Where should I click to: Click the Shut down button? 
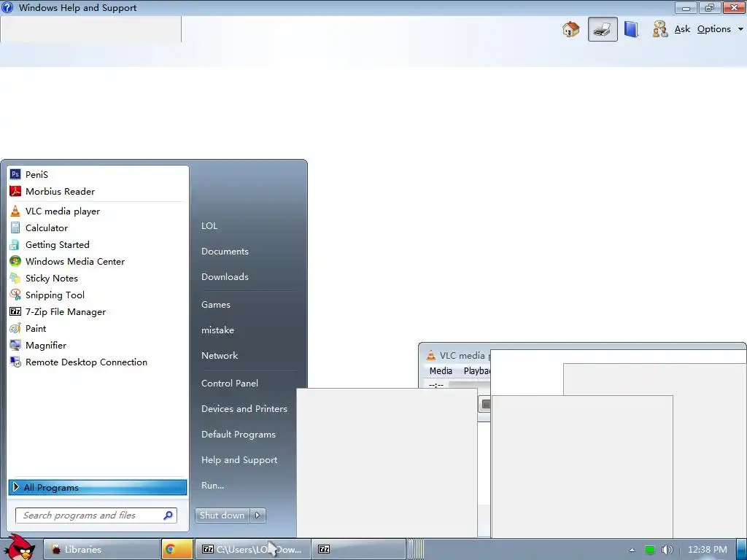(x=222, y=516)
